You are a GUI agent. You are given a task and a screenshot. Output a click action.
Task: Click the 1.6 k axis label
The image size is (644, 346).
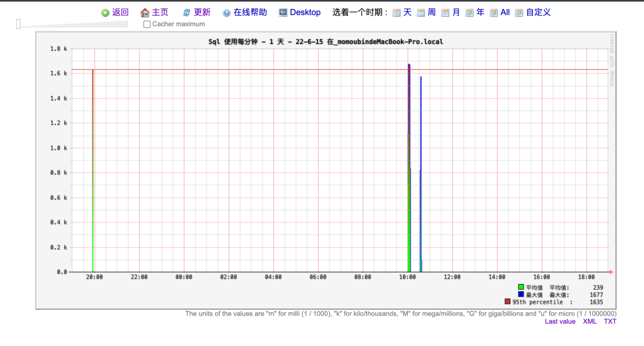pos(58,73)
